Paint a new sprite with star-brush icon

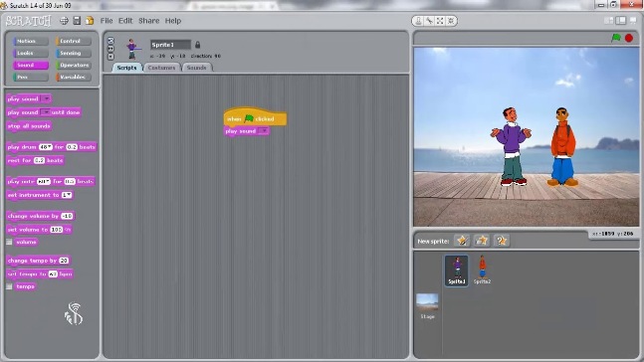point(462,241)
